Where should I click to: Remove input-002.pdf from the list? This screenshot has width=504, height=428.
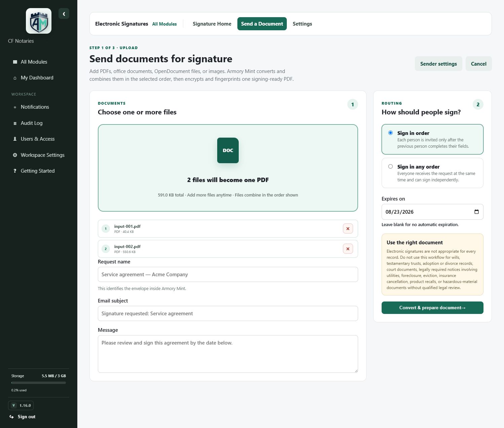pos(348,249)
